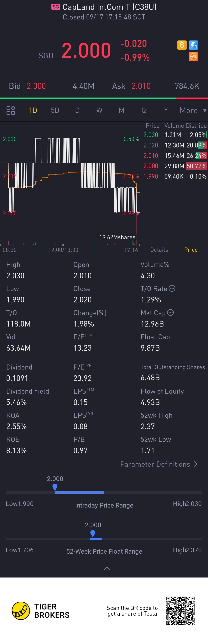This screenshot has height=644, width=208.
Task: Tap the Tesla QR code
Action: click(x=180, y=610)
